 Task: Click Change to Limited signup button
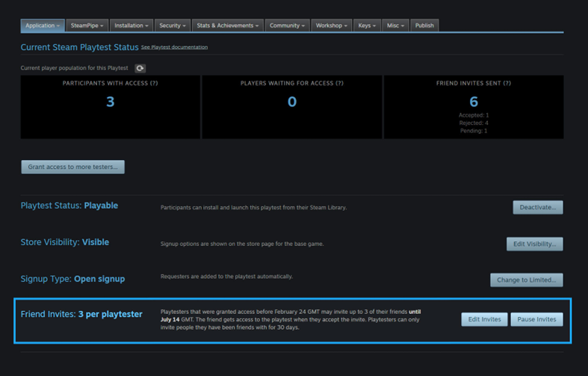coord(526,280)
